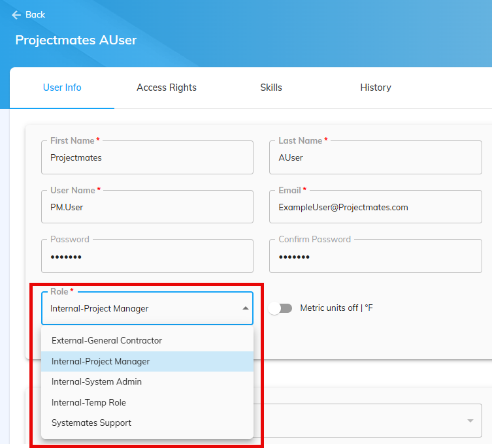Click the Password field
492x448 pixels.
[147, 256]
